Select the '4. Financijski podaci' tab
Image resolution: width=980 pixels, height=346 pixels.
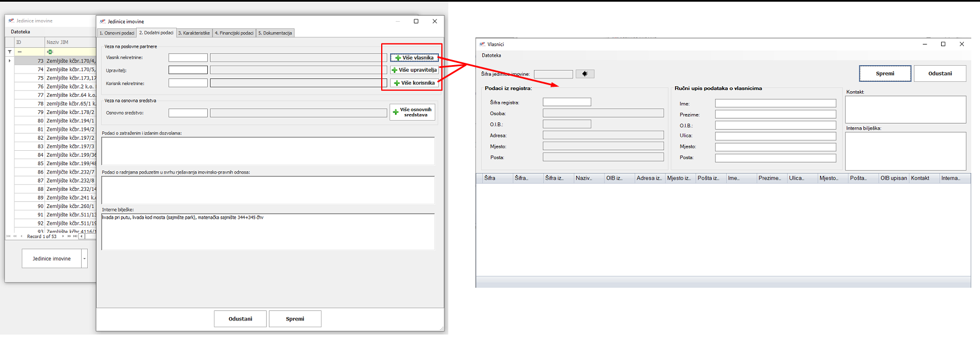point(234,33)
